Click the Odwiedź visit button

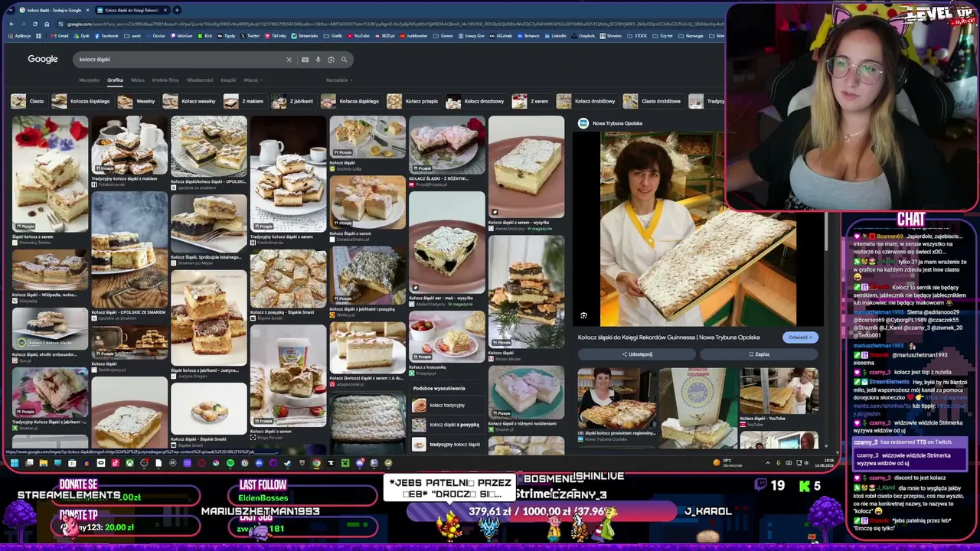tap(800, 337)
